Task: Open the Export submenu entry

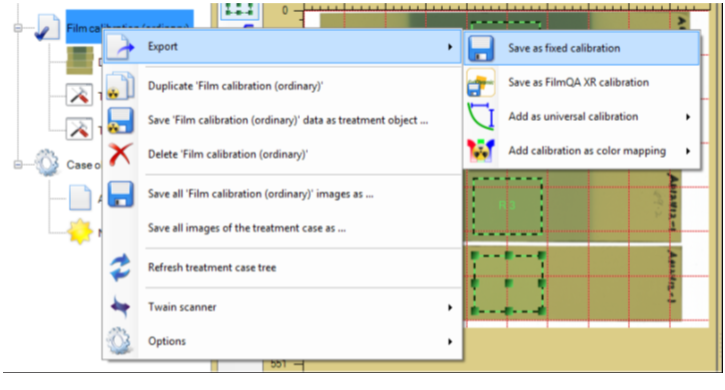Action: (x=283, y=47)
